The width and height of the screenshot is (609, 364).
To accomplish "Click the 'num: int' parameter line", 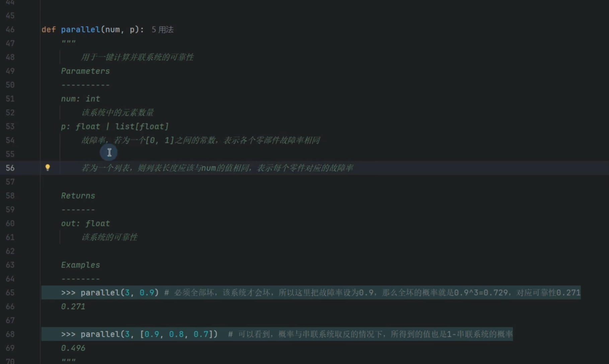I will [80, 99].
